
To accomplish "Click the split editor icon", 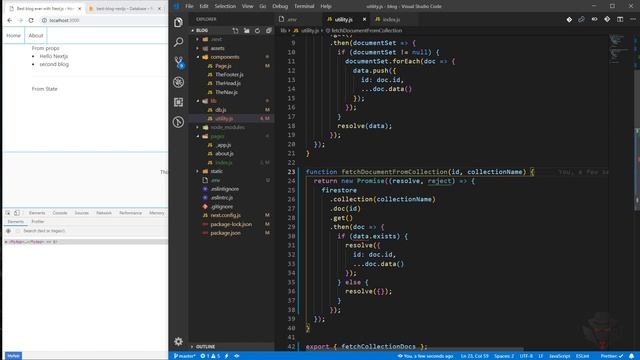I will coord(620,19).
